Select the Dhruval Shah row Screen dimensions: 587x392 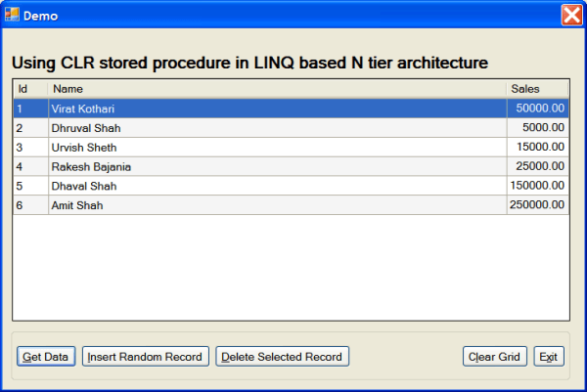pos(291,128)
